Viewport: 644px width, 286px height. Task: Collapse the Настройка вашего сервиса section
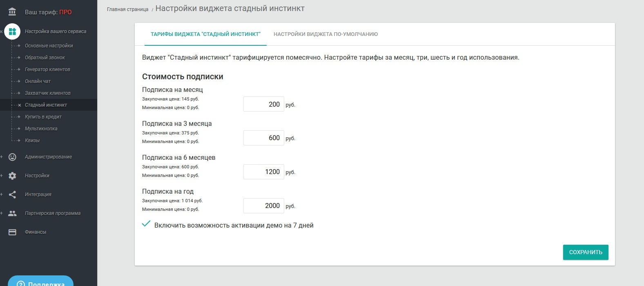[x=2, y=31]
